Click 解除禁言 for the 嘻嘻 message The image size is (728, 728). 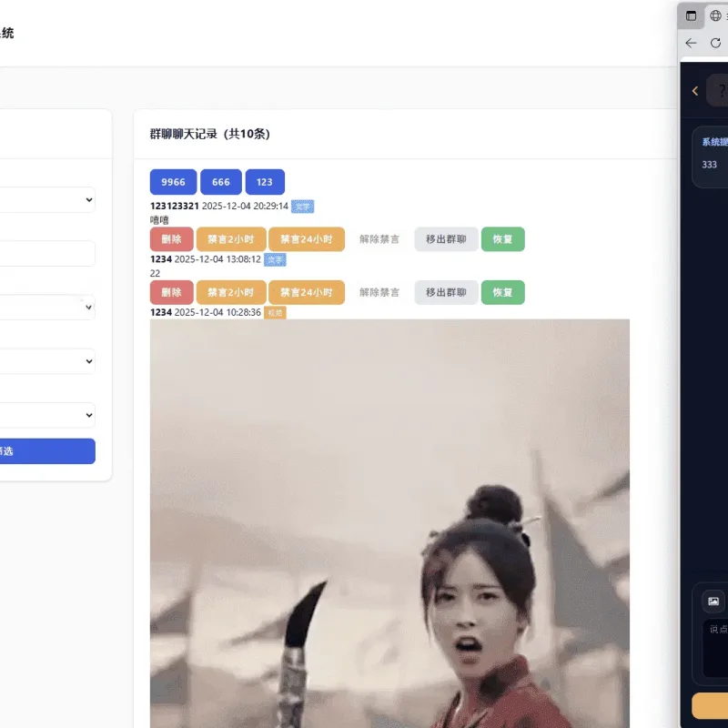[379, 239]
